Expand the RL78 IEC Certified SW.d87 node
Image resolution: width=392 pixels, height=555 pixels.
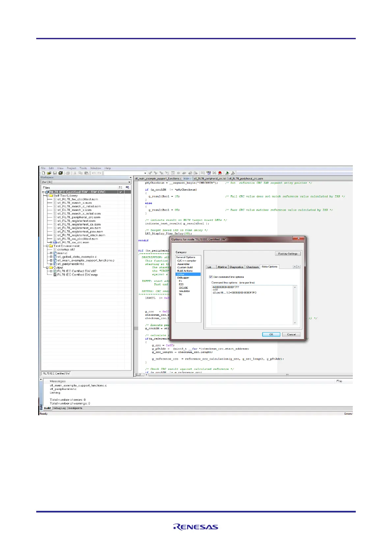pyautogui.click(x=51, y=271)
